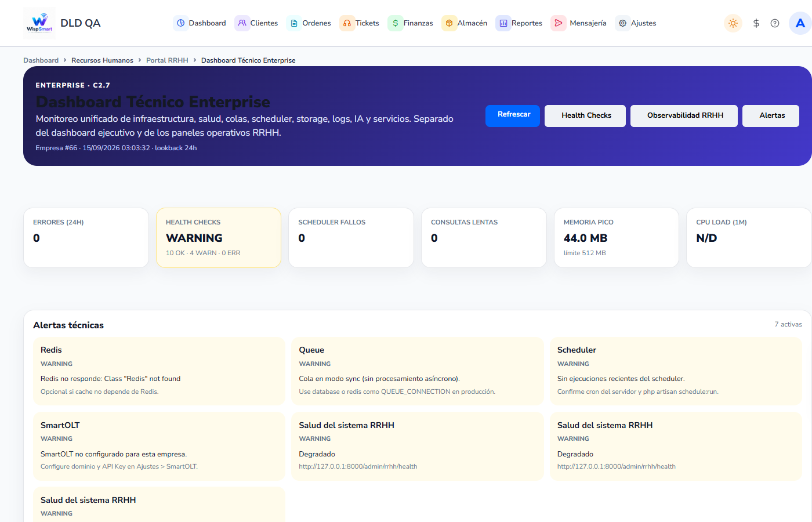Viewport: 812px width, 522px height.
Task: Click the "7 activas" count text
Action: (x=788, y=324)
